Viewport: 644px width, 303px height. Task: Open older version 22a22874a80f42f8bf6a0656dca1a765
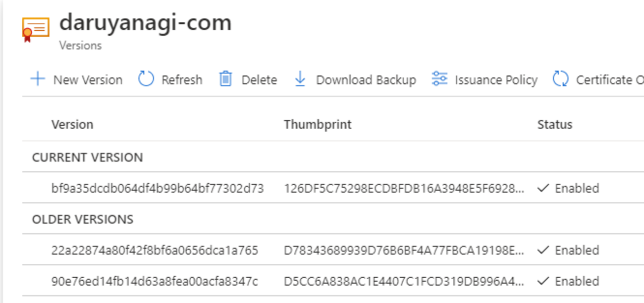point(155,250)
